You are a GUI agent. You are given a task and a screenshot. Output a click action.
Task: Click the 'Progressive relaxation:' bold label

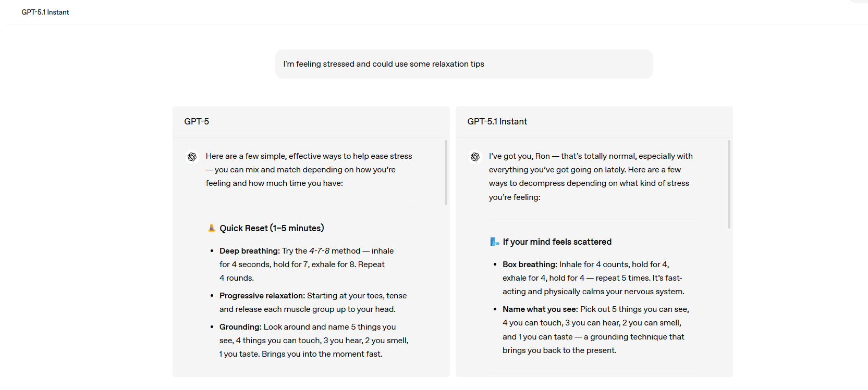(x=262, y=296)
